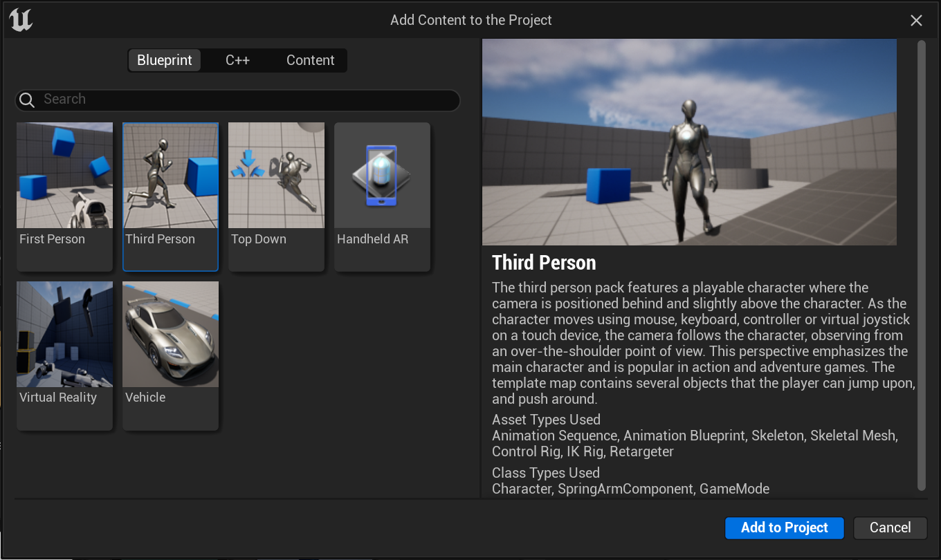Click the Third Person heading text
Screen dimensions: 941x560
click(544, 263)
